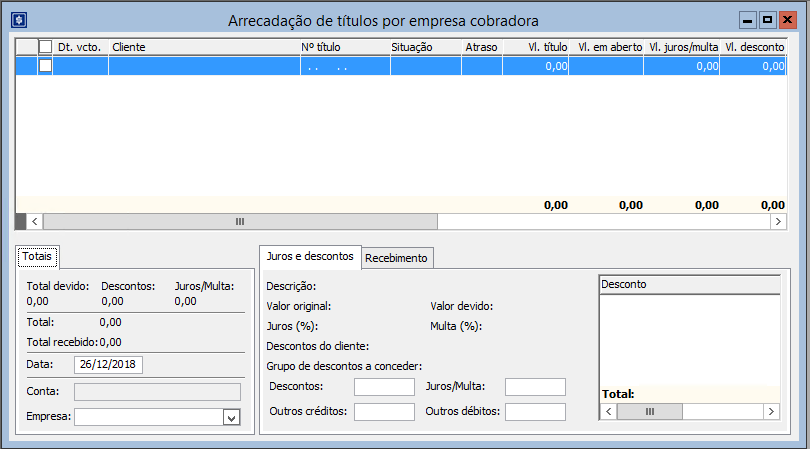Click the Descontos input field
The height and width of the screenshot is (449, 810).
point(384,387)
